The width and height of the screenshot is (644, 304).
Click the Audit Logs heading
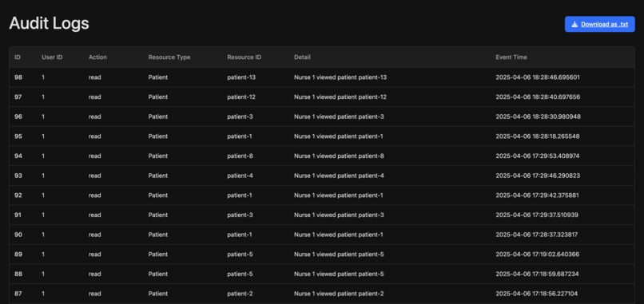pyautogui.click(x=49, y=23)
